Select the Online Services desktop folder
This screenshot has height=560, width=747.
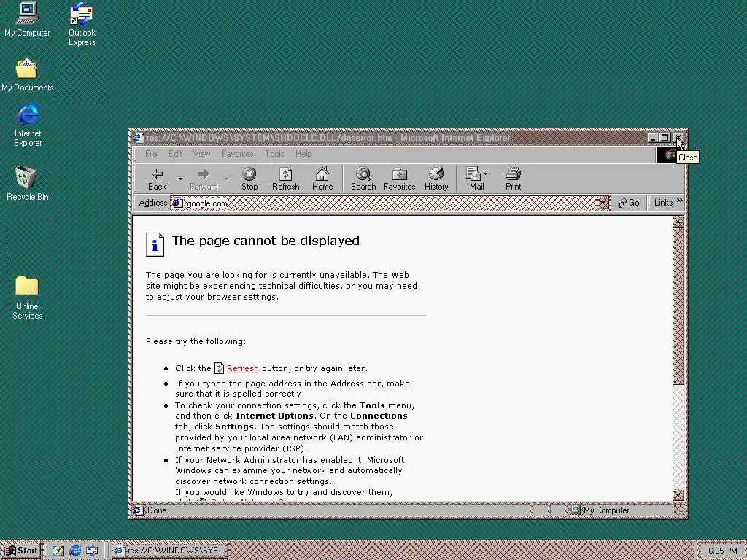pyautogui.click(x=27, y=298)
